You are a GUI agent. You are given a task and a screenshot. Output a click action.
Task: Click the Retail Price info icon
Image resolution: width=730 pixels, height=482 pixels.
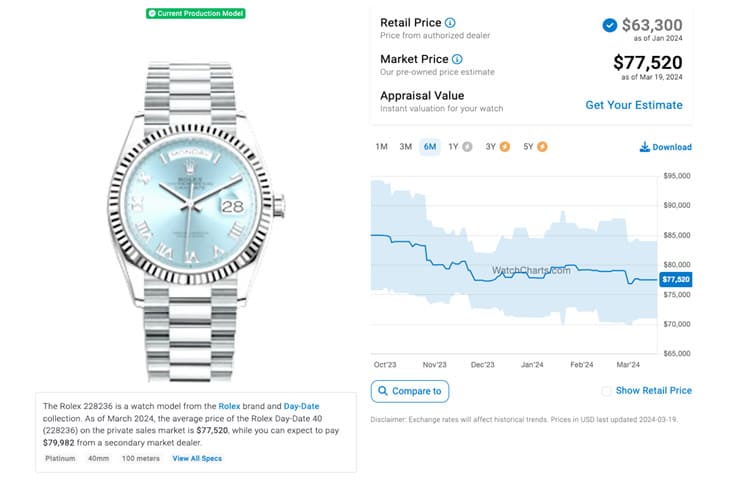click(450, 23)
